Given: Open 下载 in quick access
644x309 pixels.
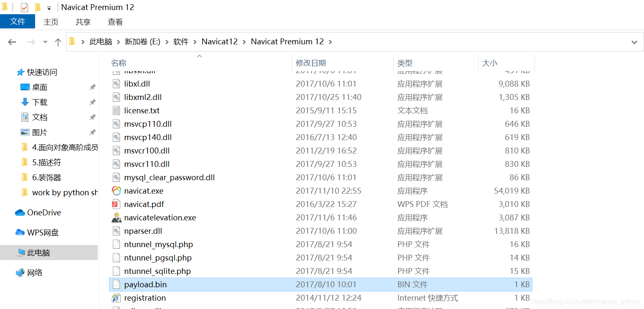Looking at the screenshot, I should (x=34, y=102).
